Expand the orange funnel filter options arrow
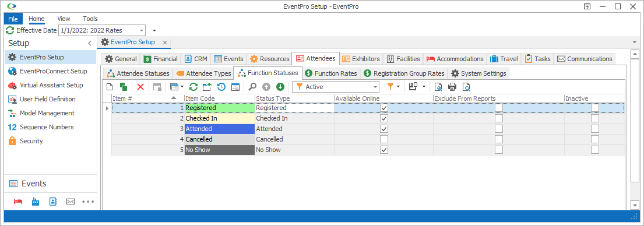 (399, 87)
